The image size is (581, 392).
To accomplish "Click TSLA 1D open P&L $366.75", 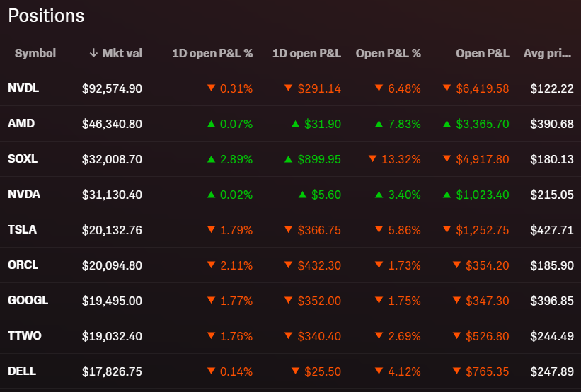I will [x=319, y=230].
